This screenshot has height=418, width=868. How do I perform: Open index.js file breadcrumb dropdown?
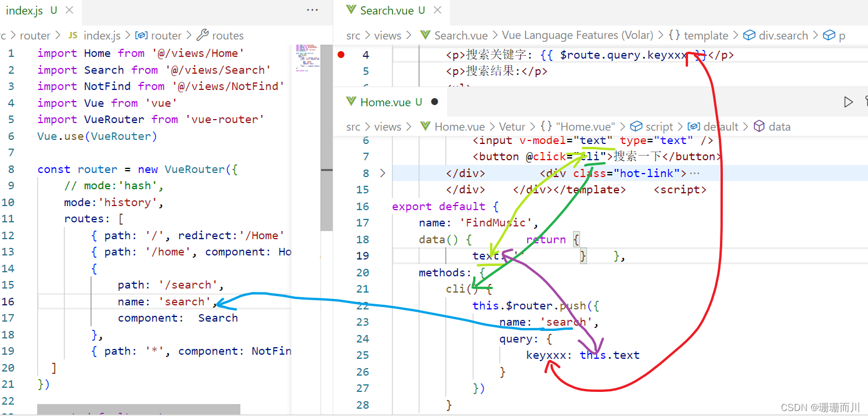(102, 35)
